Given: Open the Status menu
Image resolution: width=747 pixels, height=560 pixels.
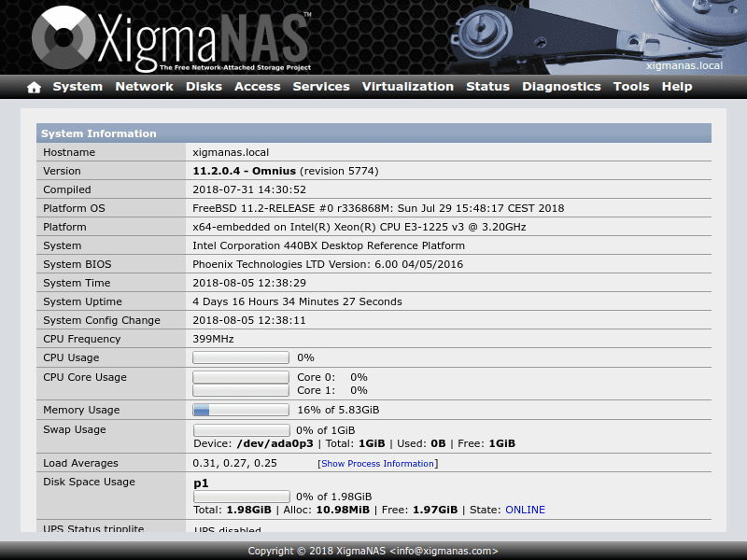Looking at the screenshot, I should tap(487, 86).
